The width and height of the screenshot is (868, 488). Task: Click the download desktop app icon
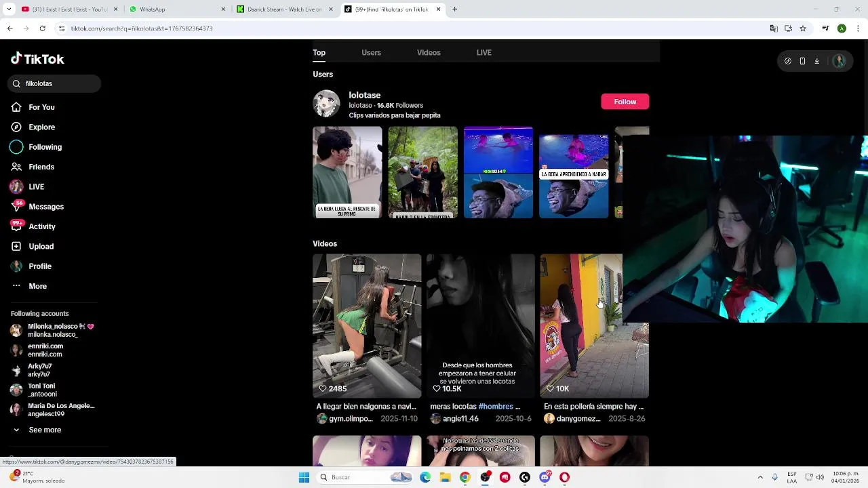[816, 61]
